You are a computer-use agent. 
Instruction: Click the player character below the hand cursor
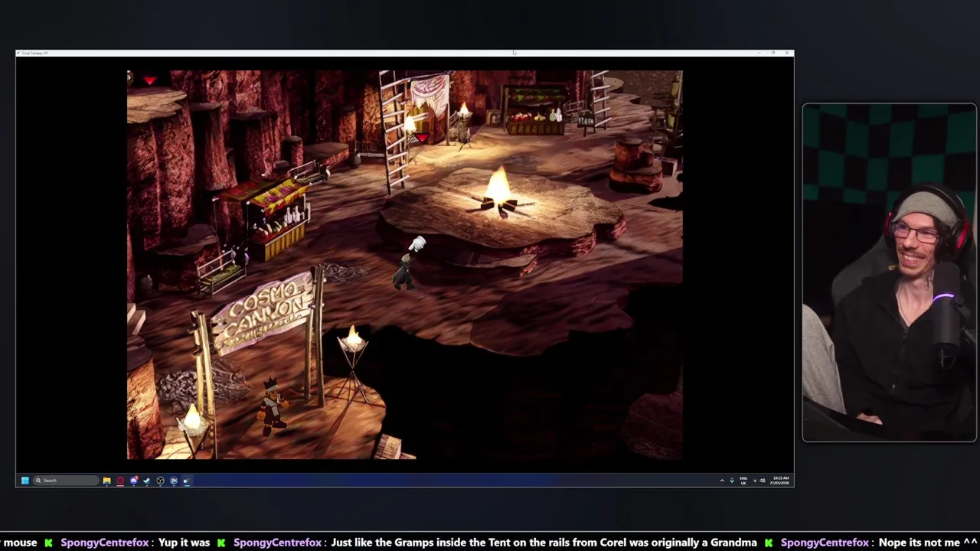[x=403, y=272]
